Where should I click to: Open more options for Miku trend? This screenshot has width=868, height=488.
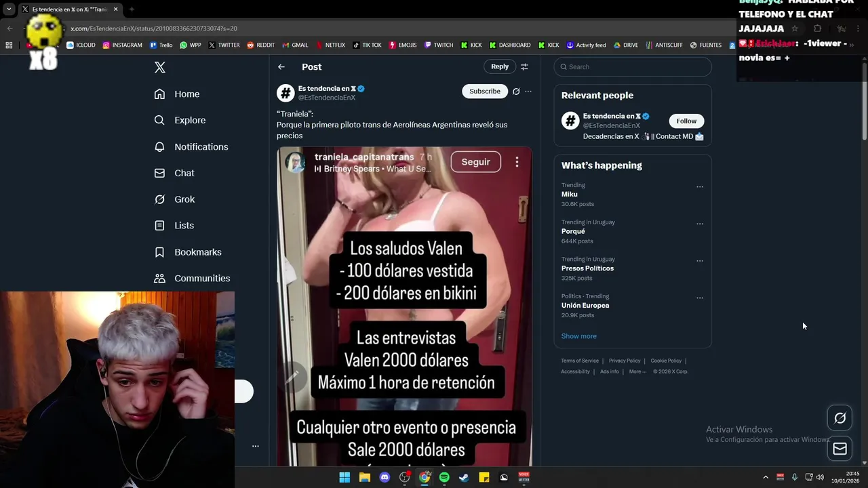[700, 187]
